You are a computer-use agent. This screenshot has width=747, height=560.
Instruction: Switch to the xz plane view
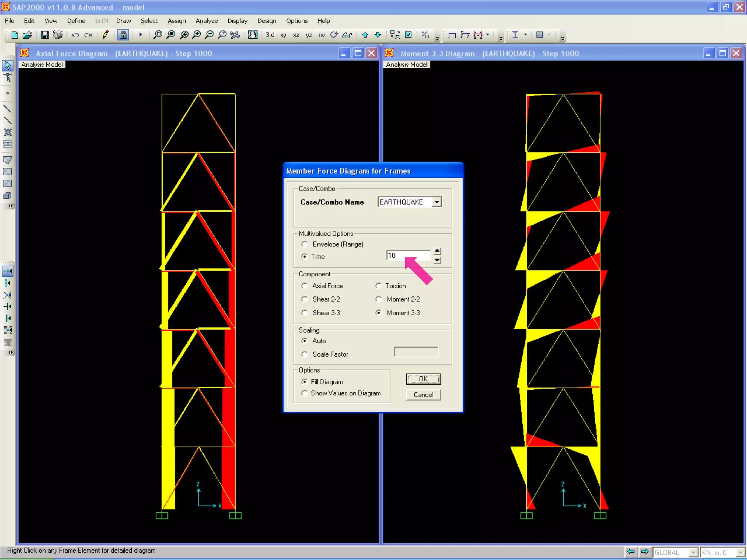click(296, 35)
